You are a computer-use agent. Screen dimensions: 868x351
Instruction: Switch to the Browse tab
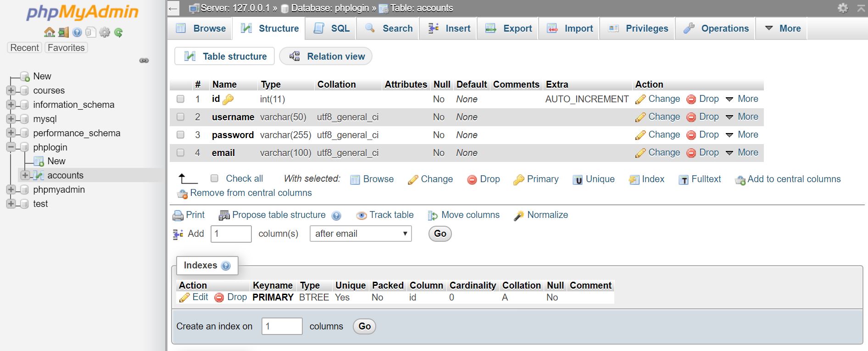(200, 28)
